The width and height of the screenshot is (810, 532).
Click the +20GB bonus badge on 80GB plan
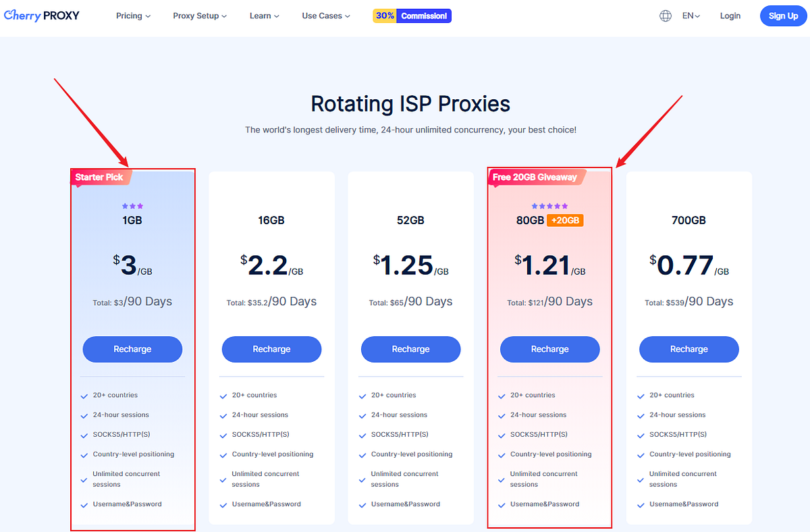tap(566, 220)
